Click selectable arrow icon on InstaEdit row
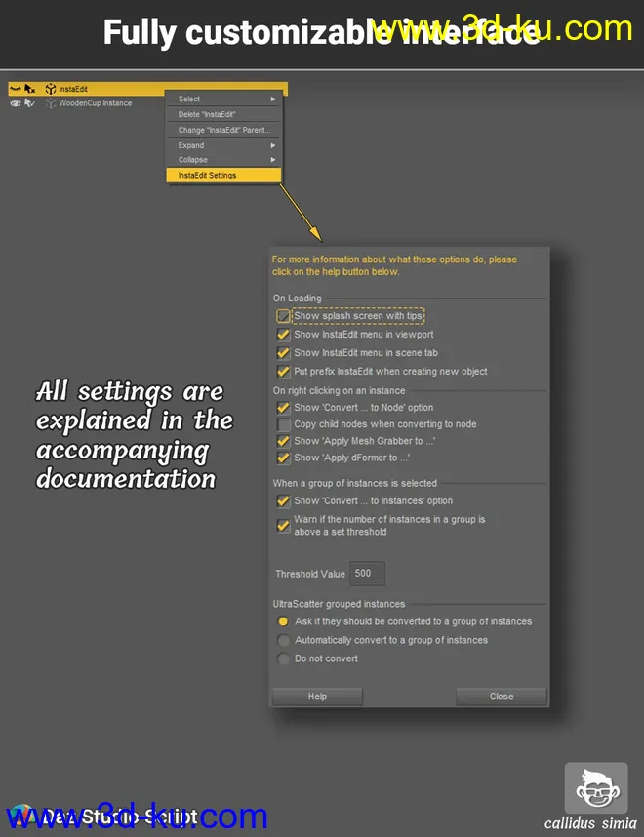The width and height of the screenshot is (644, 837). click(29, 89)
